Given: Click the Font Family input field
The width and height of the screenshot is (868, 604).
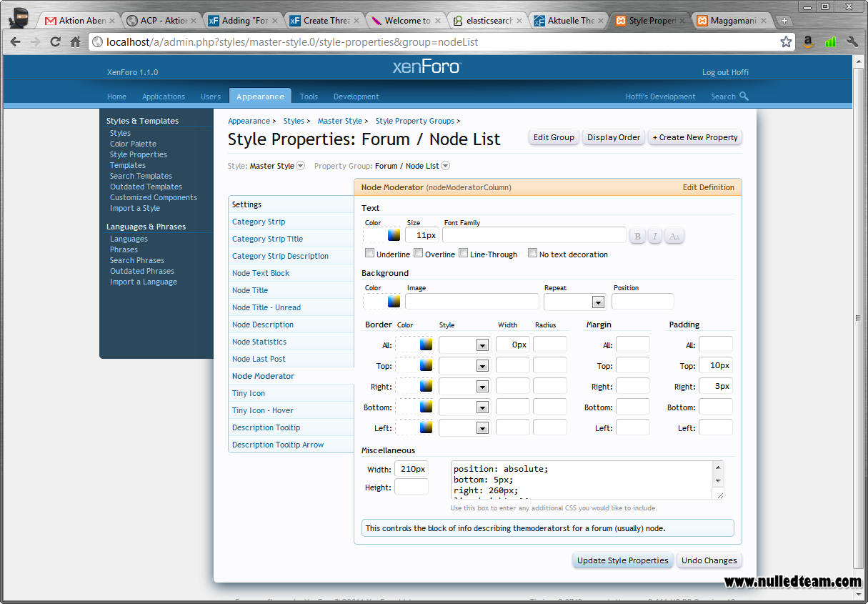Looking at the screenshot, I should 534,235.
